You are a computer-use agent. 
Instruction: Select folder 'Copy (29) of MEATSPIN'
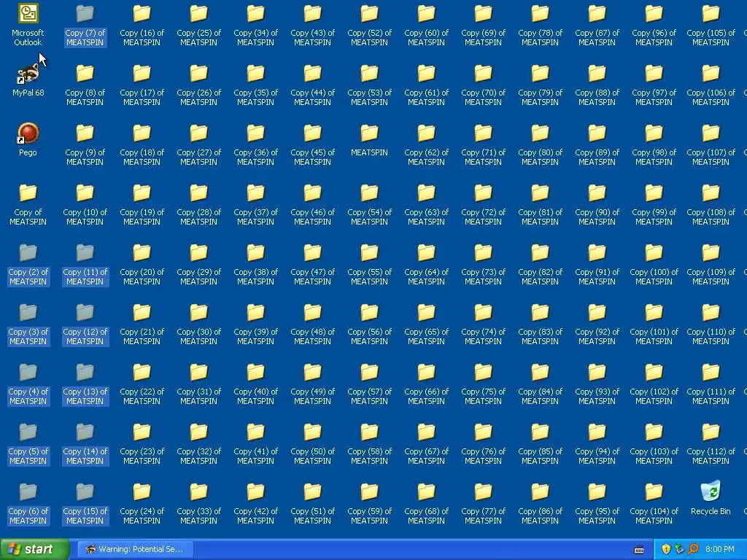point(198,264)
